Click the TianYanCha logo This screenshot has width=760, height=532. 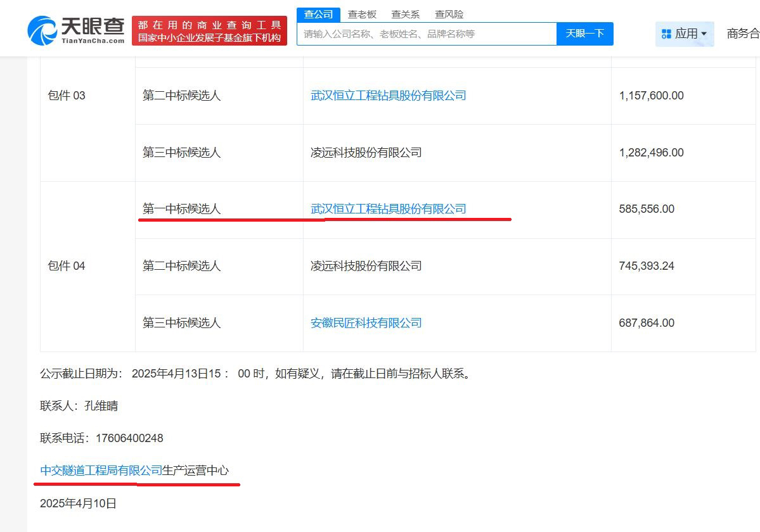click(x=76, y=30)
